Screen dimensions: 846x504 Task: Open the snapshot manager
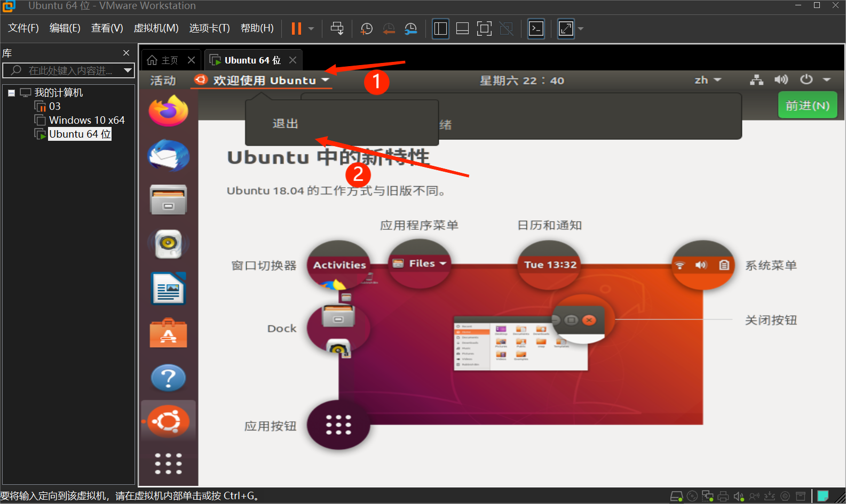click(x=411, y=29)
